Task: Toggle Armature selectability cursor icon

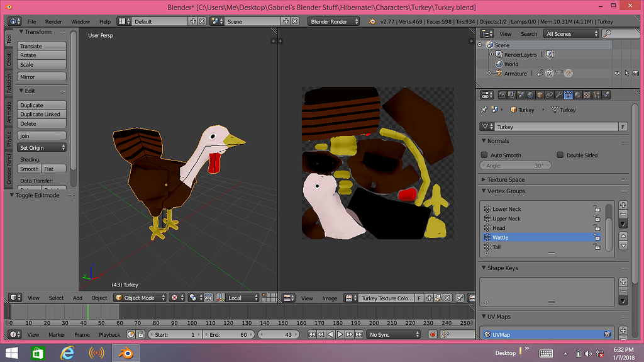Action: (x=627, y=73)
